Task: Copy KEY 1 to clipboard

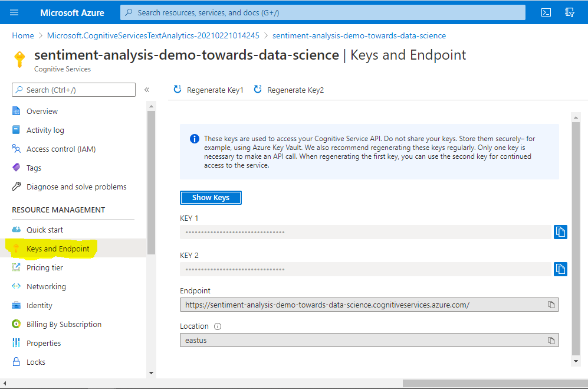Action: pos(560,232)
